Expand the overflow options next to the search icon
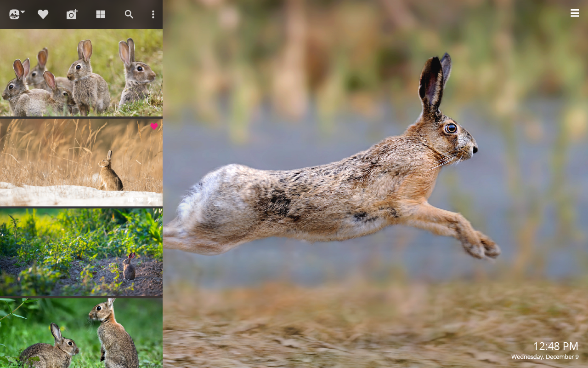This screenshot has height=368, width=588. coord(153,14)
